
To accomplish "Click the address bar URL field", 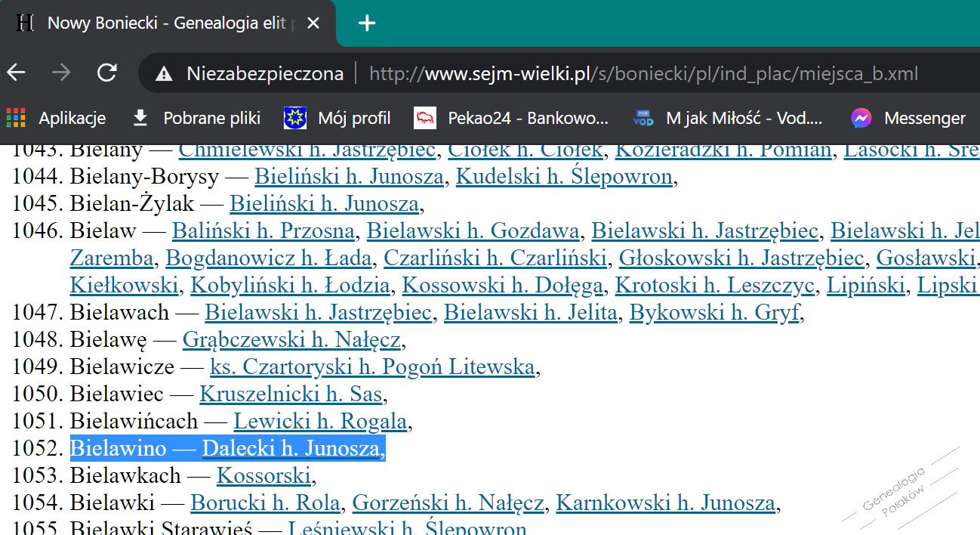I will click(643, 74).
